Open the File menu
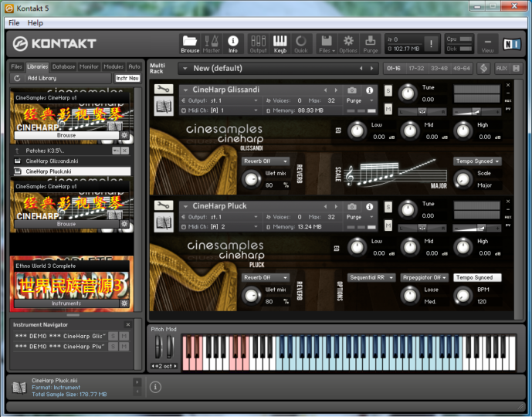 14,23
